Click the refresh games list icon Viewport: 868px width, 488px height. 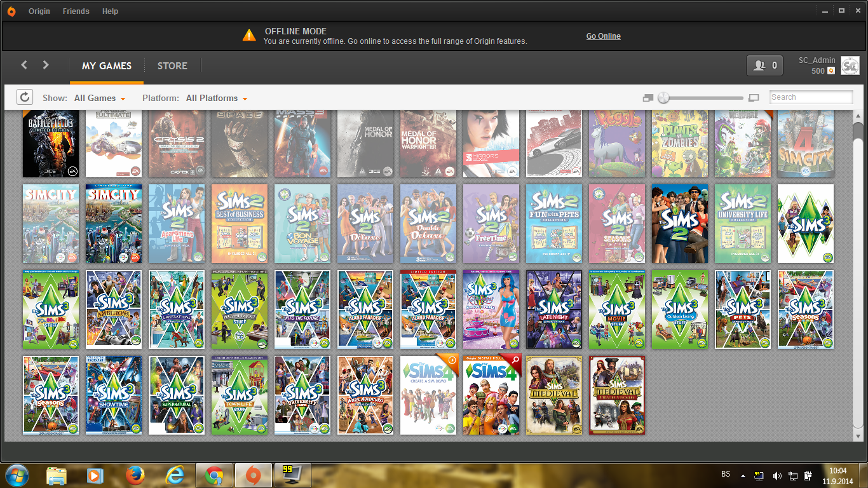tap(24, 97)
